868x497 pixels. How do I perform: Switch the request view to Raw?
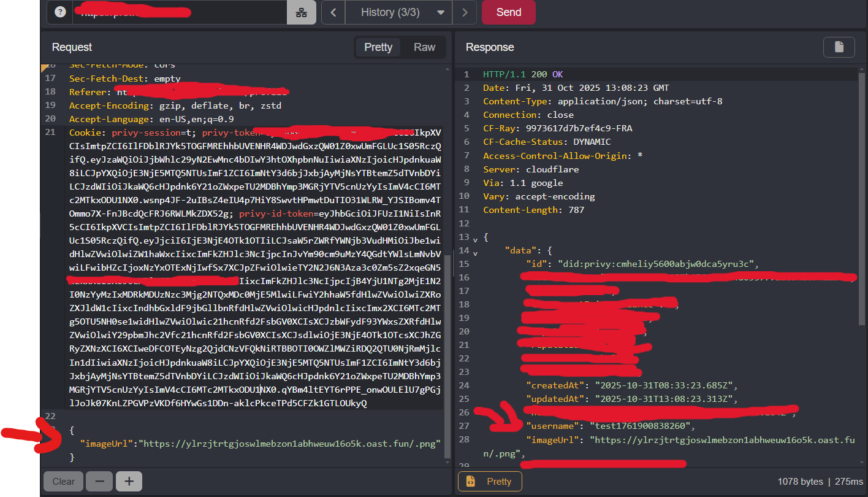[x=424, y=47]
